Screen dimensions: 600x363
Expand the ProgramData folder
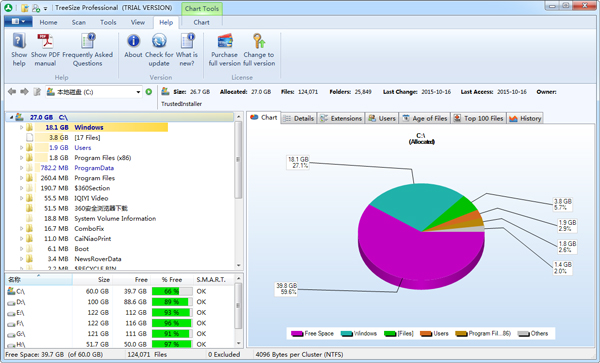click(x=21, y=168)
